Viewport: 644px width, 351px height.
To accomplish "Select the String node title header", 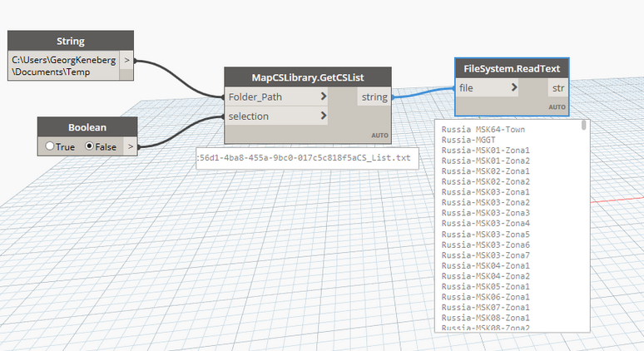I will pyautogui.click(x=71, y=41).
